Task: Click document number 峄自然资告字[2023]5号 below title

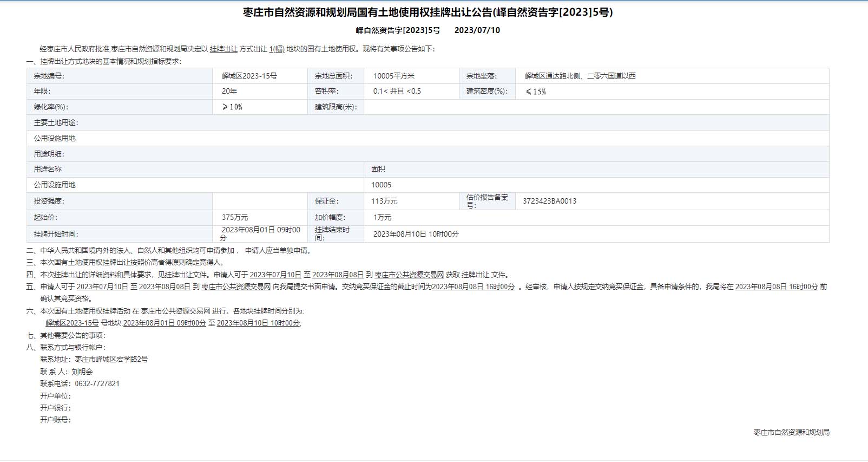Action: pyautogui.click(x=398, y=30)
